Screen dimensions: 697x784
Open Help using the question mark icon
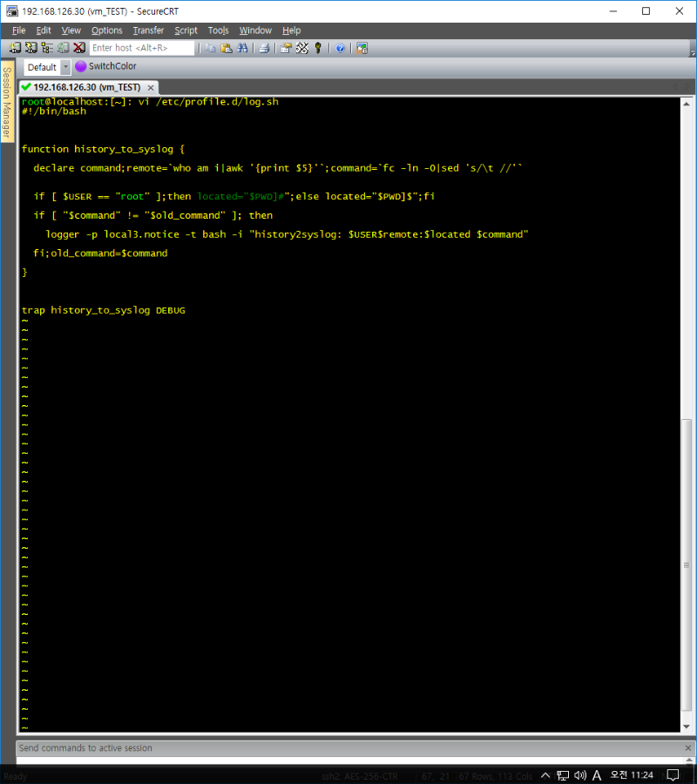[x=340, y=48]
